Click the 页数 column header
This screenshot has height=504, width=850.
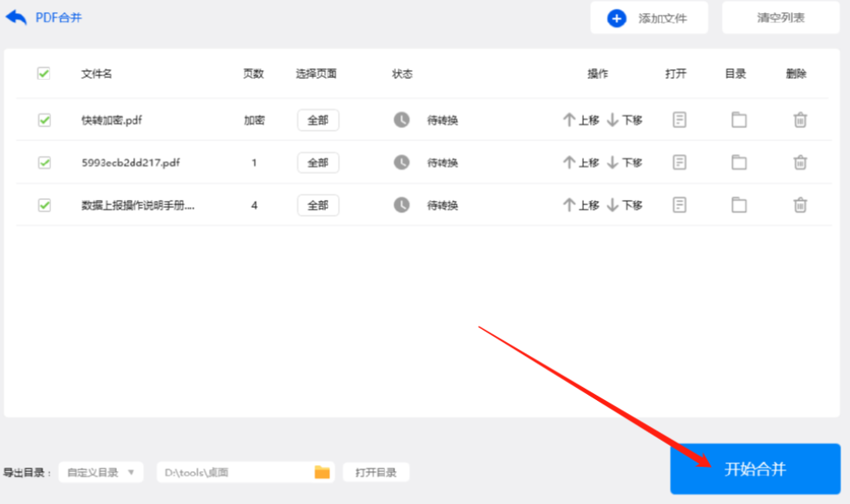(253, 74)
